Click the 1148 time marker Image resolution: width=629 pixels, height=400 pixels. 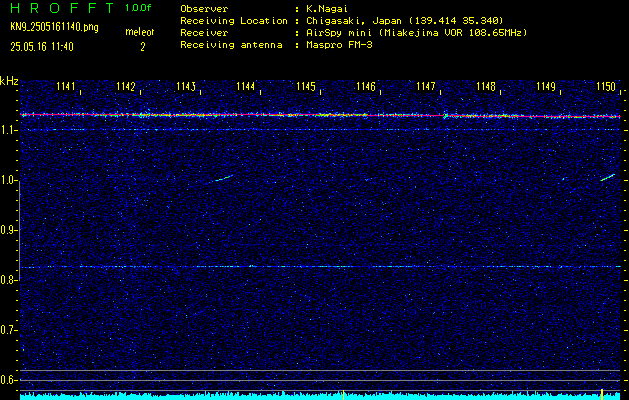pos(486,87)
